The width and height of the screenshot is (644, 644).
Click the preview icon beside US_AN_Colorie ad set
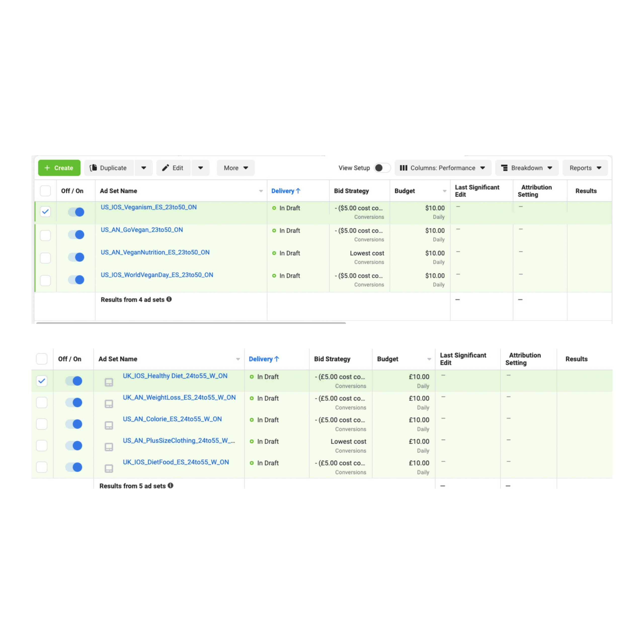point(109,425)
